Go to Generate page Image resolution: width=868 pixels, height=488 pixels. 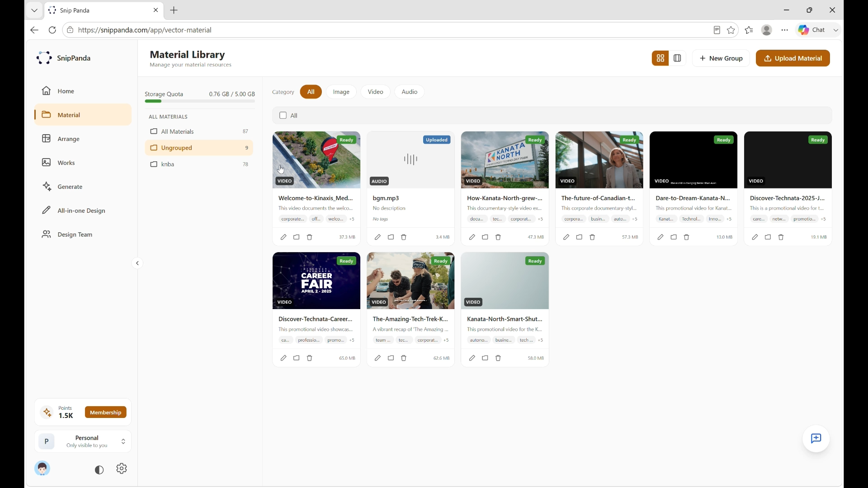[x=83, y=187]
